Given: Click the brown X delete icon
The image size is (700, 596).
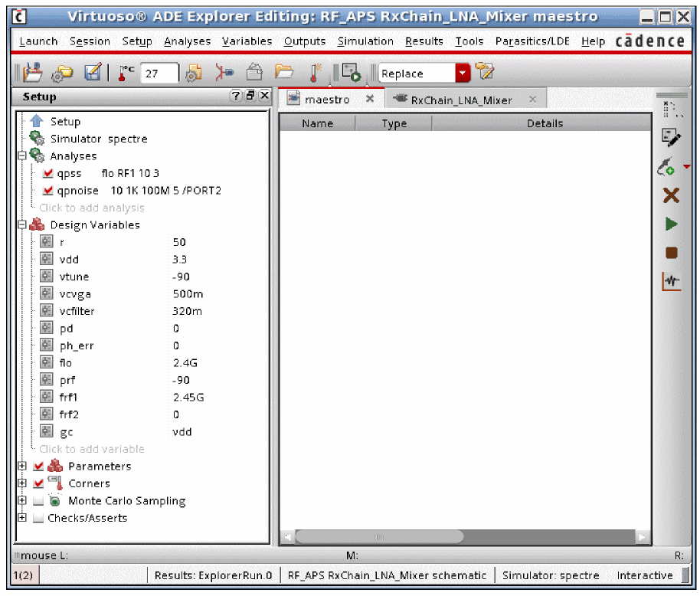Looking at the screenshot, I should 671,195.
